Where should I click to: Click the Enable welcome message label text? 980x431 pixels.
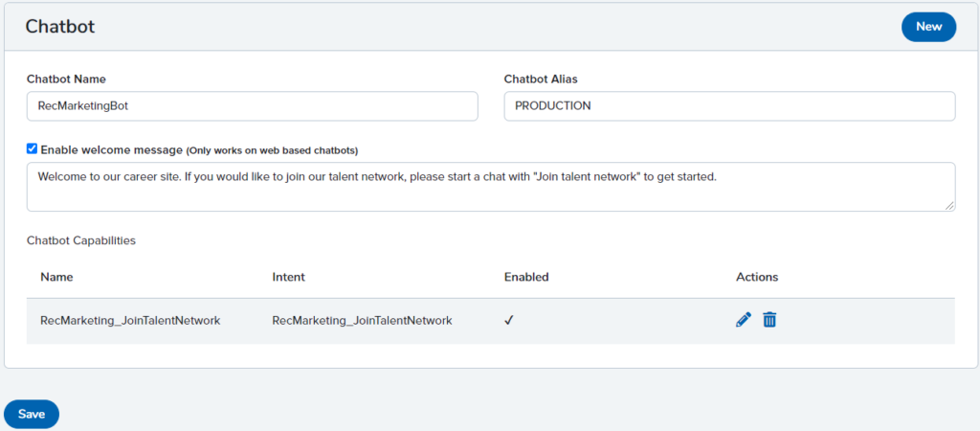112,149
